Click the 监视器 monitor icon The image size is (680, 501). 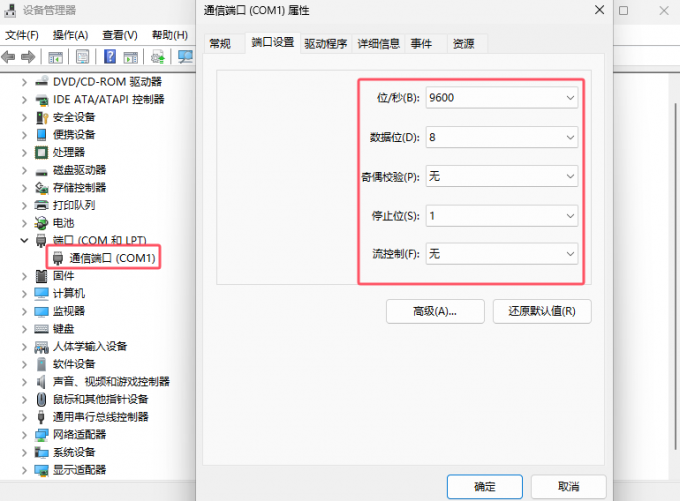click(41, 311)
